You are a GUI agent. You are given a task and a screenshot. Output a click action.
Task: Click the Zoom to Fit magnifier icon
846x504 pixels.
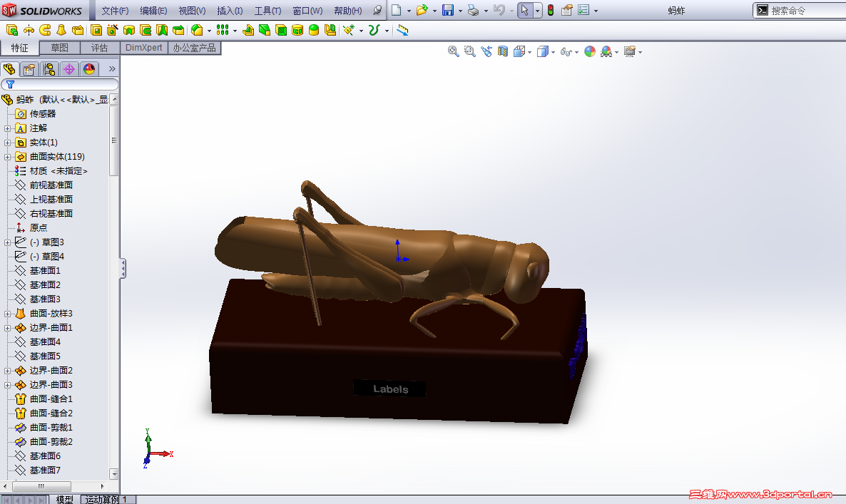click(x=453, y=51)
